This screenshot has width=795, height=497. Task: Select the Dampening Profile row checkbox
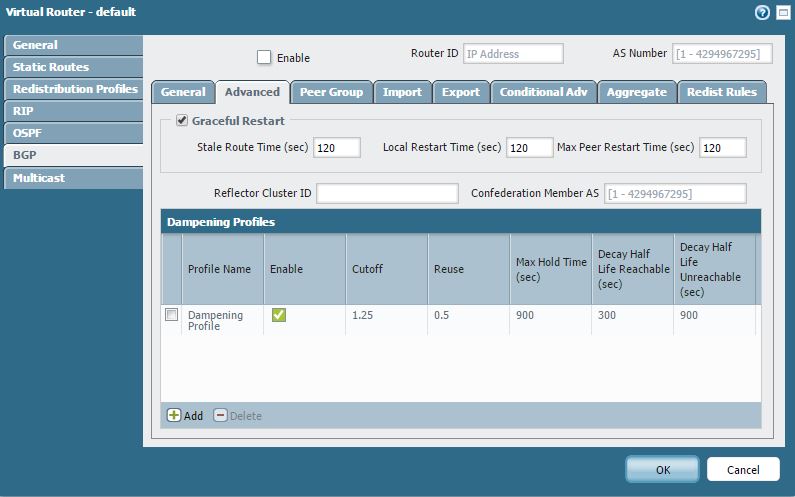pos(171,314)
